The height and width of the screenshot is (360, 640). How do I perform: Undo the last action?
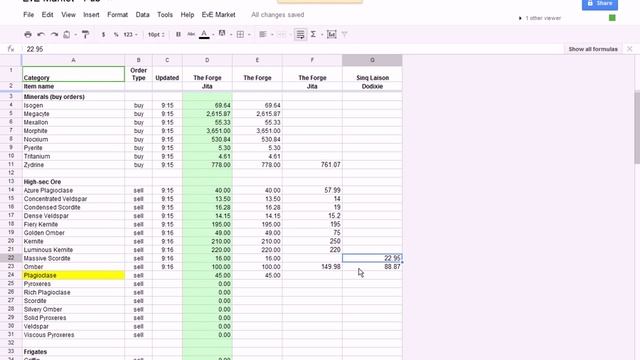click(41, 35)
